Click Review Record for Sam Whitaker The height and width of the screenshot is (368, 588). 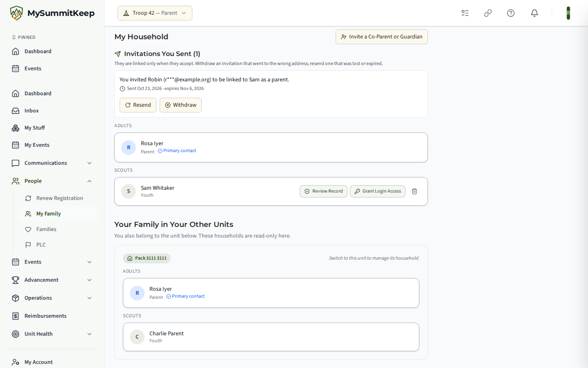tap(323, 191)
